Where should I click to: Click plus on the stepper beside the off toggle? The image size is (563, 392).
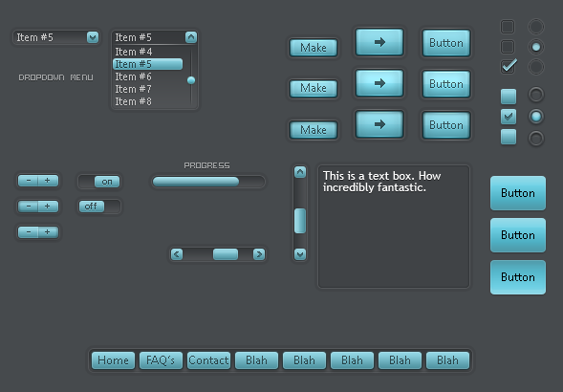48,207
